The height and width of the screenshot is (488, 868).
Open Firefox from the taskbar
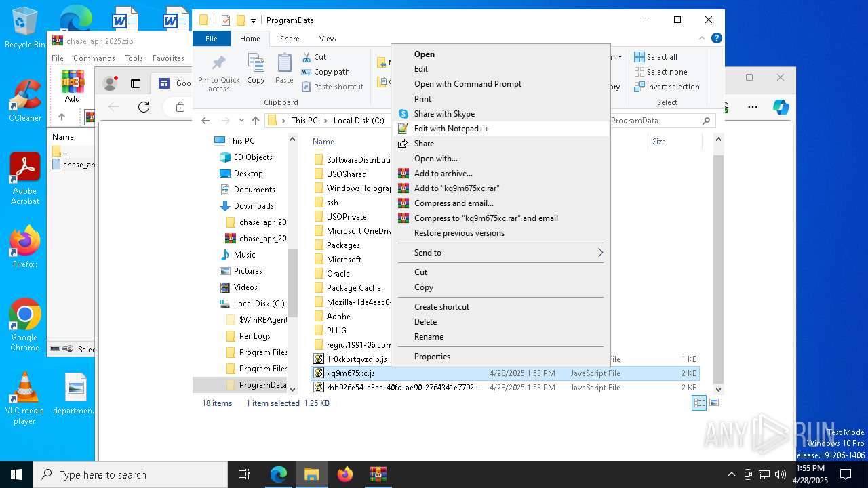(x=345, y=474)
